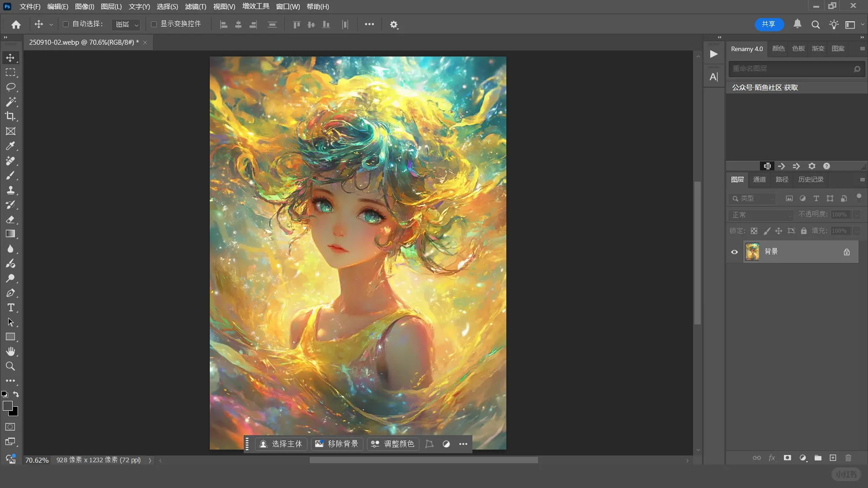Select the Lasso tool

click(x=10, y=87)
